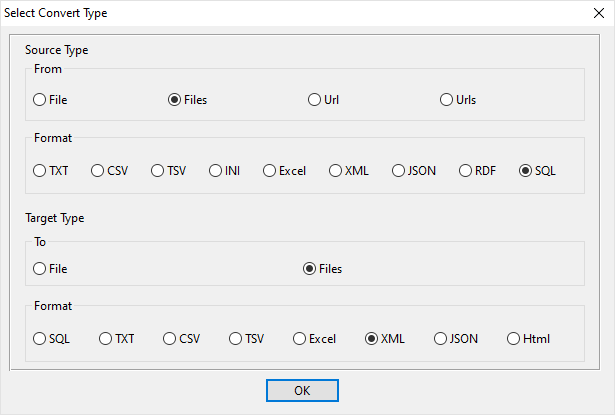Set target format to Excel
This screenshot has width=615, height=415.
pos(300,339)
